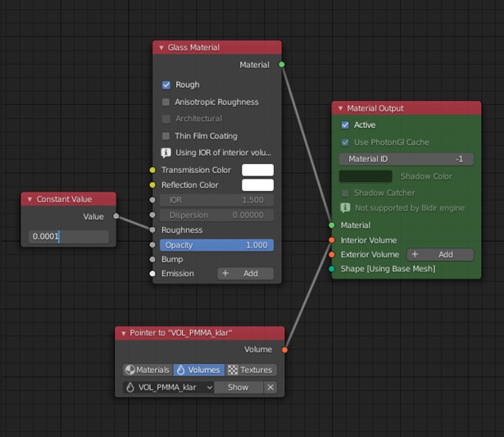Click the Interior Volume input socket
504x437 pixels.
click(332, 240)
